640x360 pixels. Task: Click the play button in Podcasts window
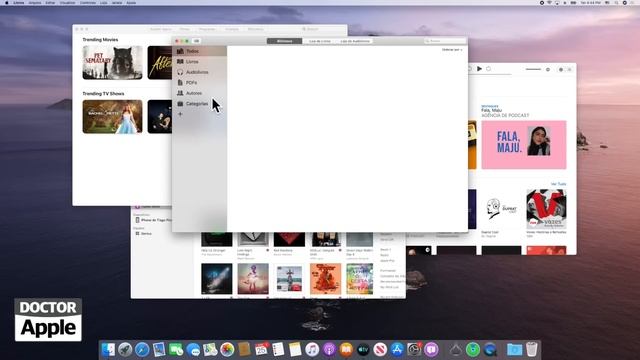[x=479, y=69]
